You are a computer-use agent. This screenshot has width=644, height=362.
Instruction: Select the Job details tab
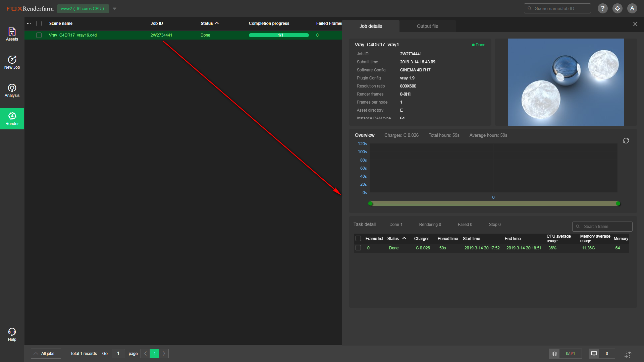371,26
